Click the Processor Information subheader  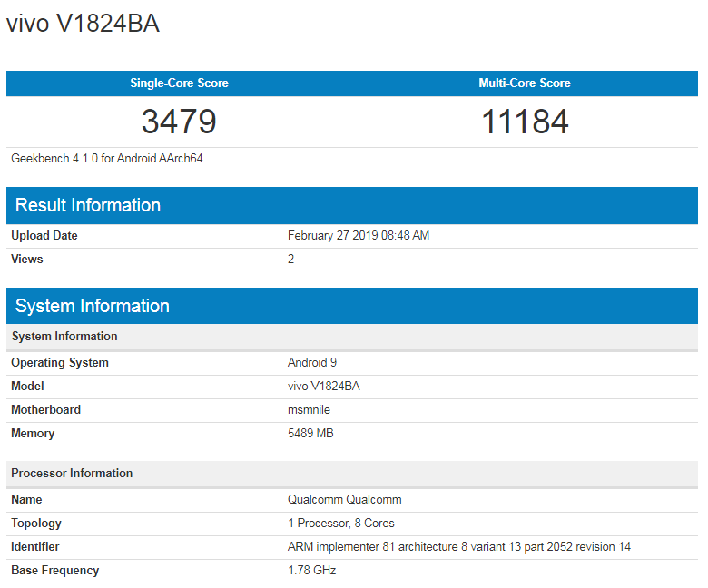352,474
